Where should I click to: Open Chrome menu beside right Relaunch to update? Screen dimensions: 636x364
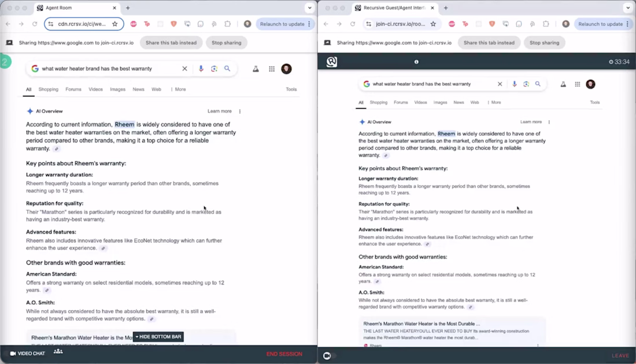coord(627,24)
